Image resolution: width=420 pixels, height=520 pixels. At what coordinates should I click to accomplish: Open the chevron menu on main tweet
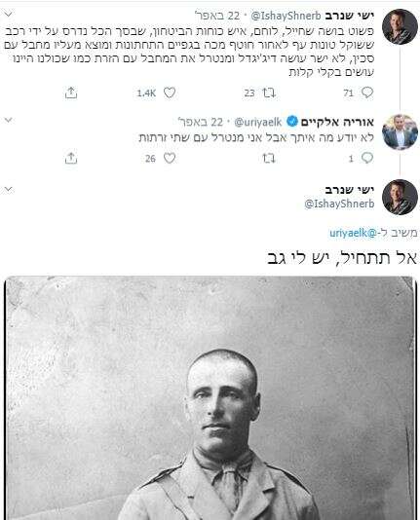9,189
